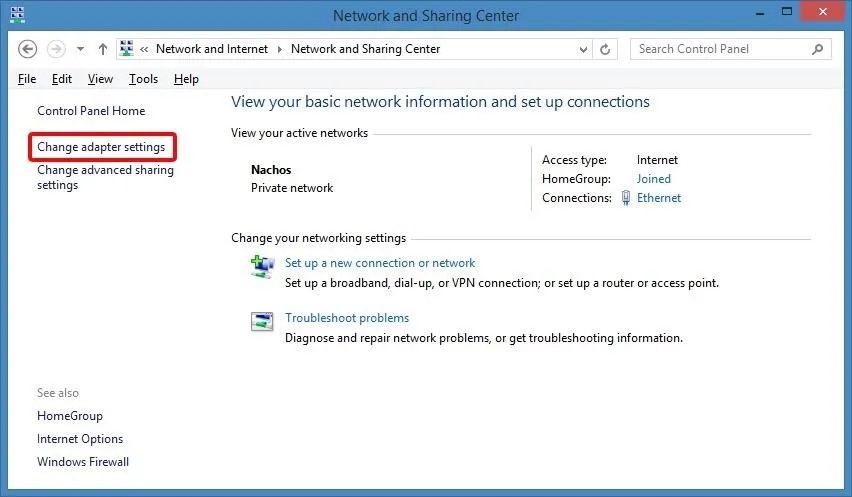Open the View menu
The width and height of the screenshot is (852, 497).
[101, 79]
